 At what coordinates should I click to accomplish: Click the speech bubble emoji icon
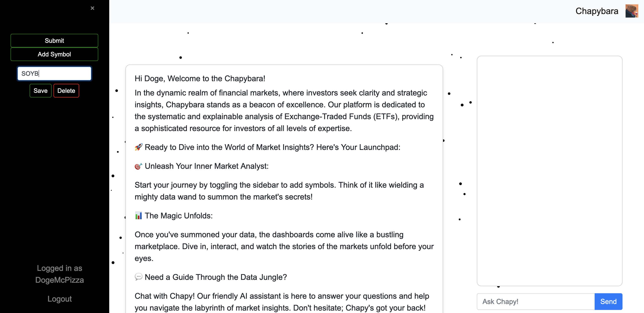138,277
